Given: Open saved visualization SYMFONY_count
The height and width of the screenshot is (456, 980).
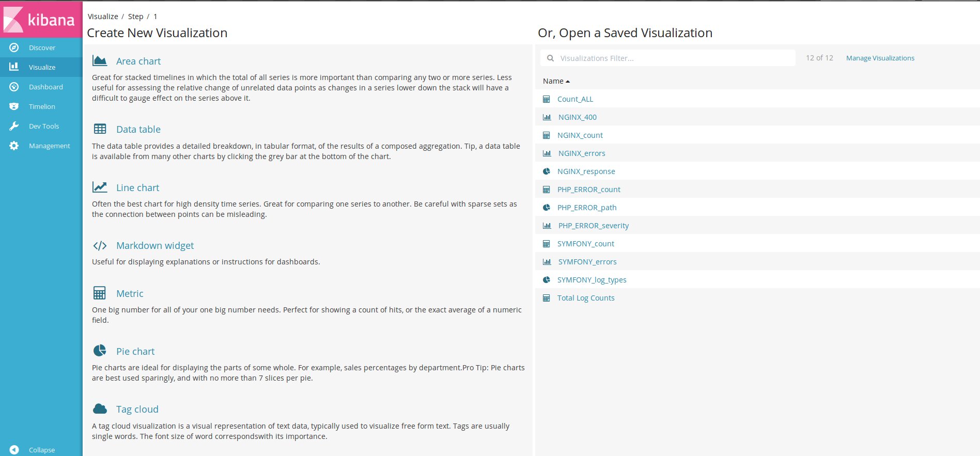Looking at the screenshot, I should [586, 244].
